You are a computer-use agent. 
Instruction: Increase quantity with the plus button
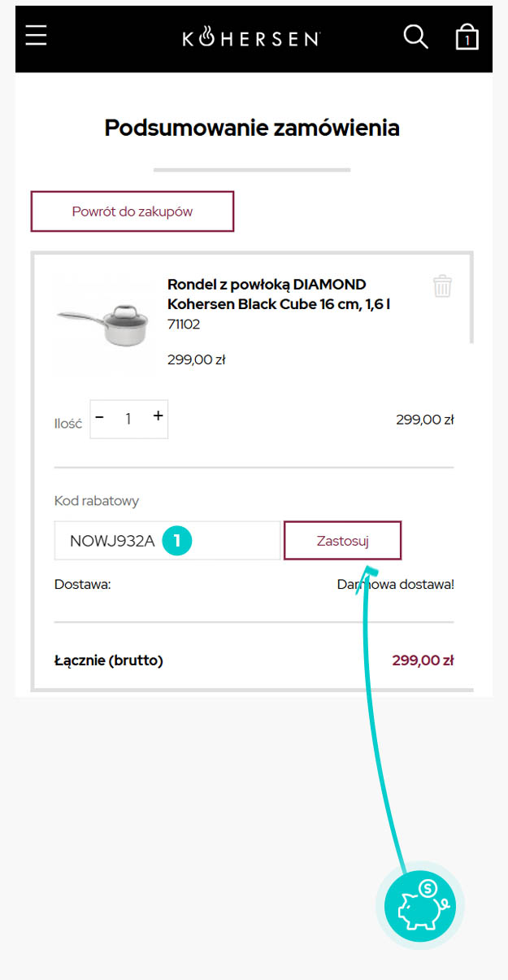click(158, 416)
